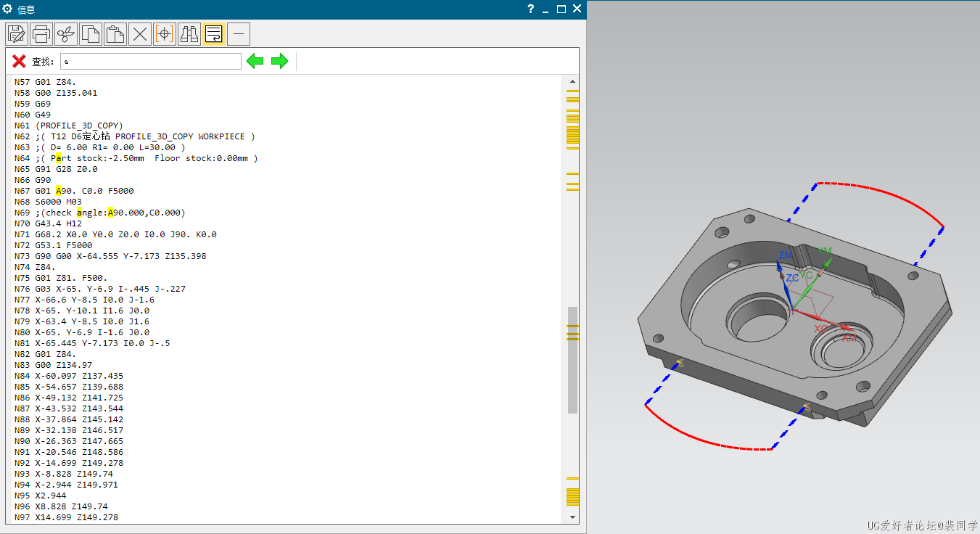Toggle the word wrap icon
Viewport: 980px width, 534px height.
click(x=214, y=33)
